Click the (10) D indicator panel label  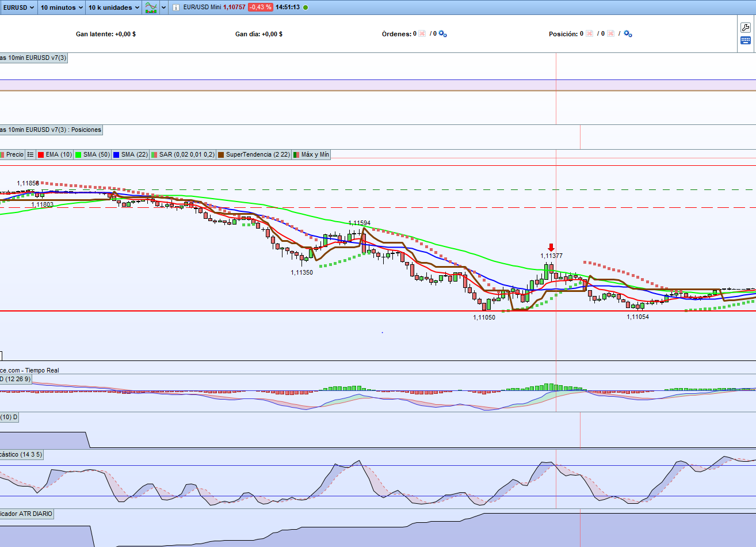click(9, 417)
